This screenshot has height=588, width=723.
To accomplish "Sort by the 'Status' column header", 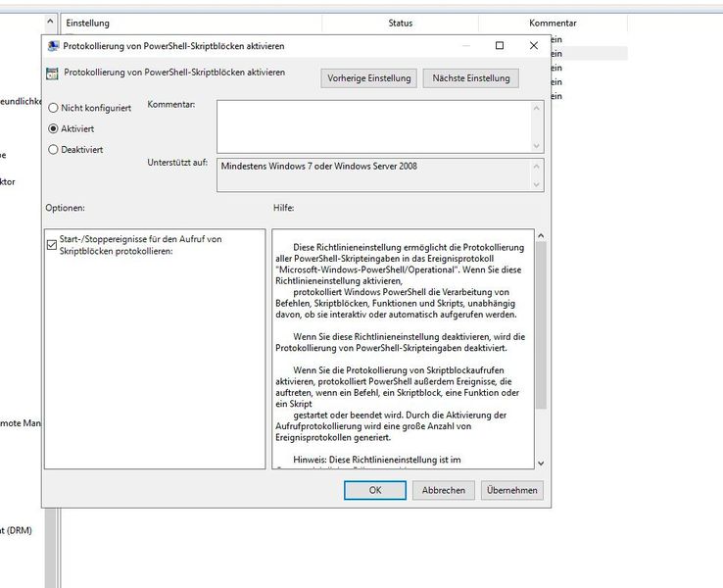I will (x=401, y=24).
